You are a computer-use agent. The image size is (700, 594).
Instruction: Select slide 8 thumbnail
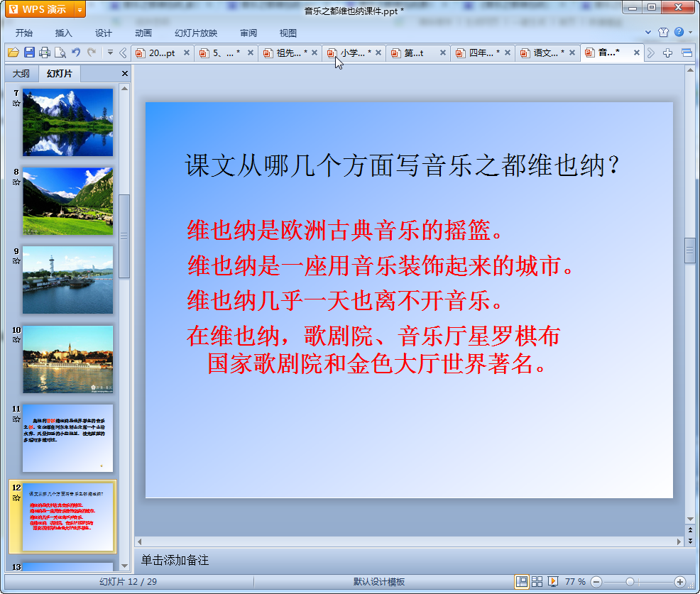[68, 202]
